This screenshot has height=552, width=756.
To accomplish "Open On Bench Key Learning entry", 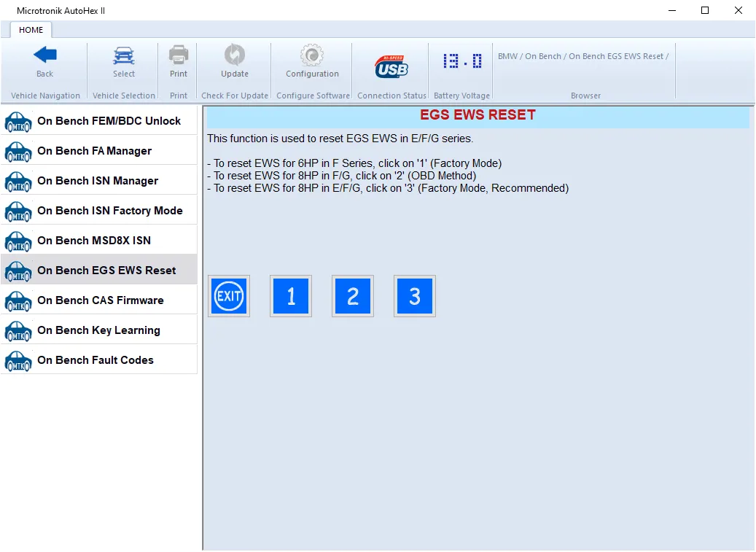I will (x=99, y=330).
